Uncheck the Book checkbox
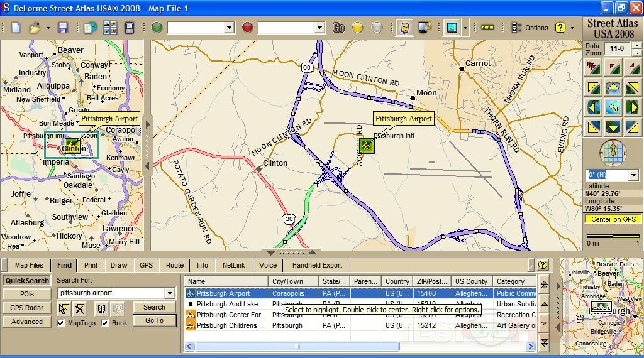 pos(105,323)
